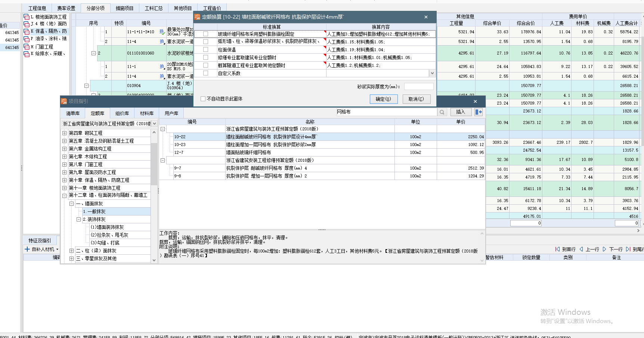Collapse the 2.装饰抹灰 node
This screenshot has height=338, width=644.
78,219
